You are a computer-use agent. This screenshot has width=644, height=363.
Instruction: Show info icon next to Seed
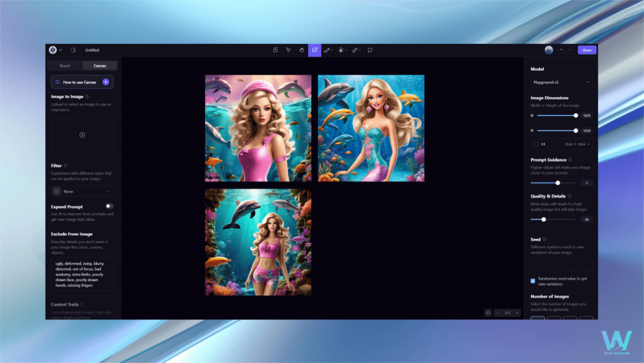(544, 239)
